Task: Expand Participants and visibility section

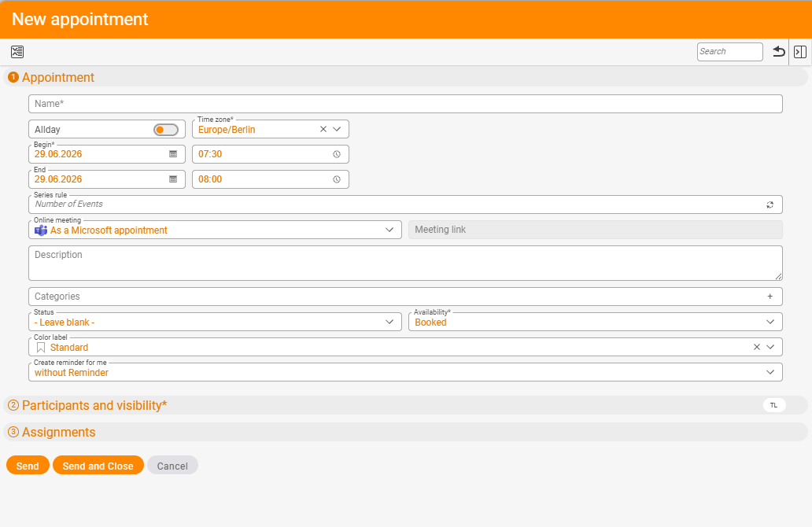Action: tap(405, 405)
